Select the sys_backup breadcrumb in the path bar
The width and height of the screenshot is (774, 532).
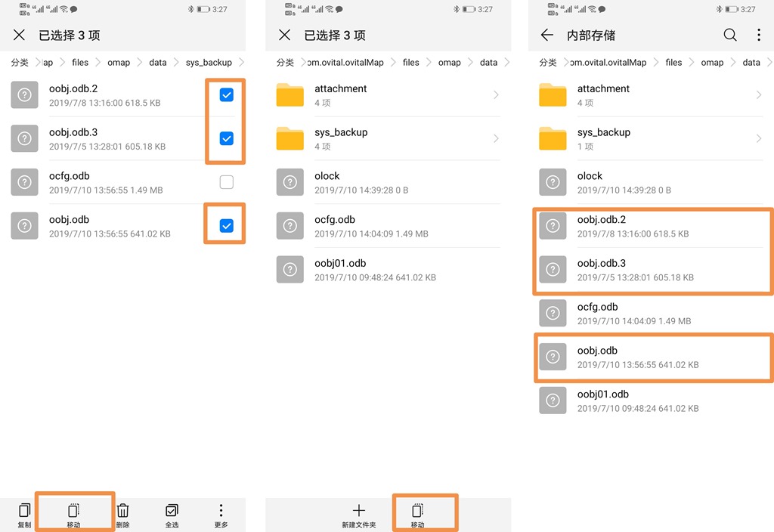[209, 63]
